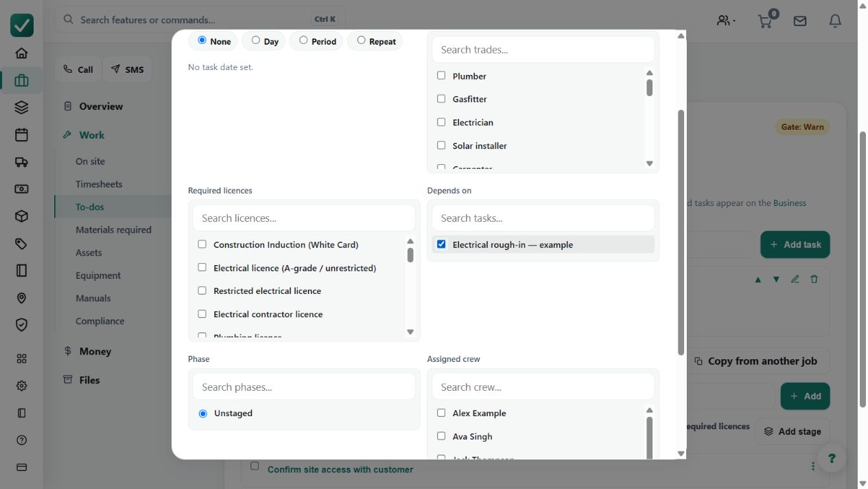Move task up with the up arrow
Viewport: 868px width, 489px height.
point(758,280)
